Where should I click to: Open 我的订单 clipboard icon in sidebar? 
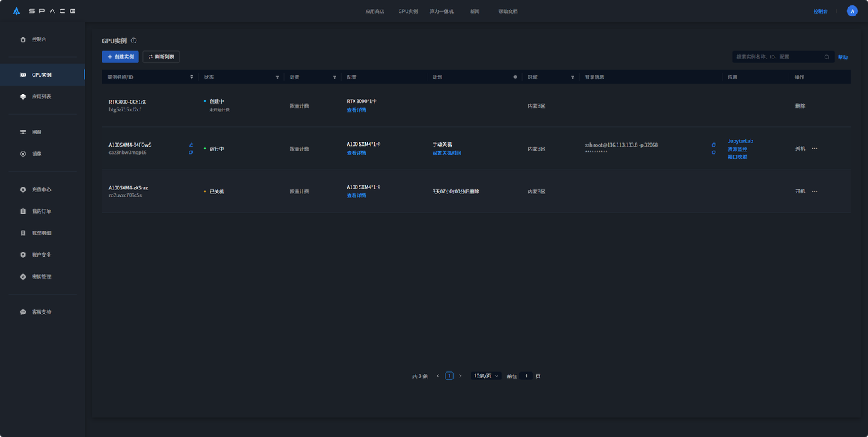click(23, 211)
